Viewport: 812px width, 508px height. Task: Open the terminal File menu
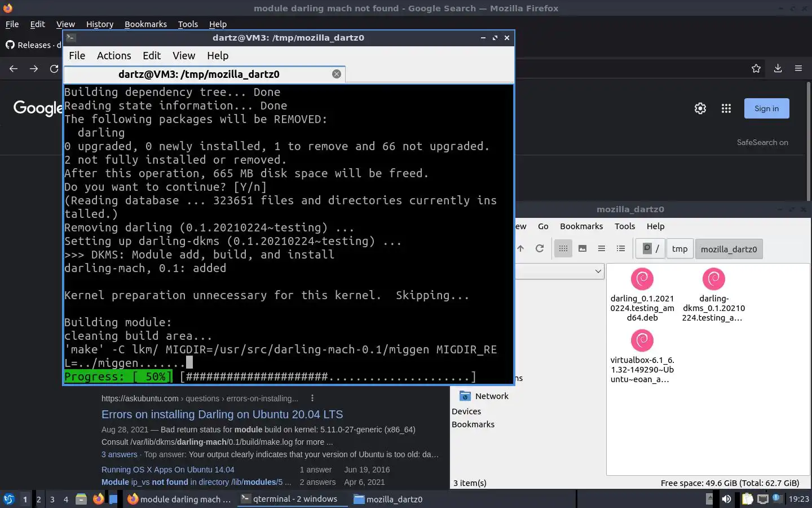[77, 55]
